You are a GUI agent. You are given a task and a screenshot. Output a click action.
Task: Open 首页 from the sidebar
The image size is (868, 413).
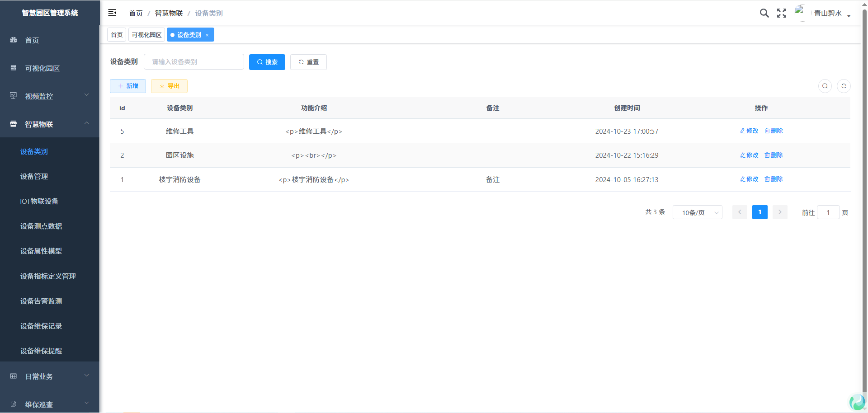click(x=32, y=40)
